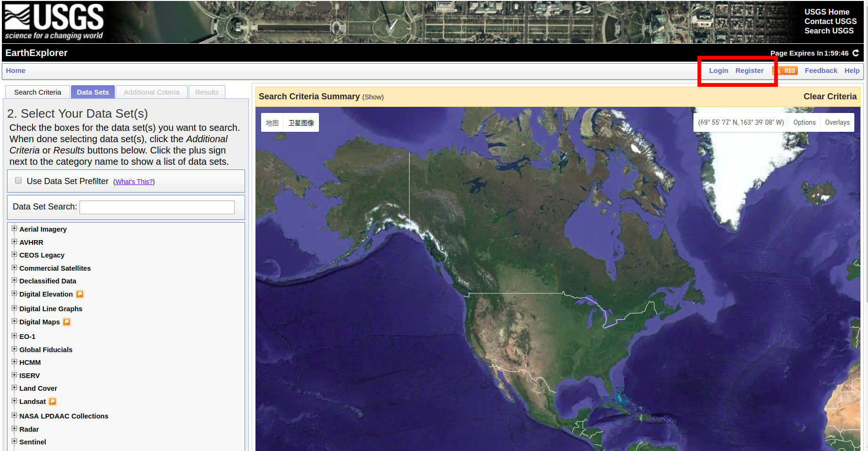The image size is (868, 451).
Task: Click the USGS logo
Action: pos(54,22)
